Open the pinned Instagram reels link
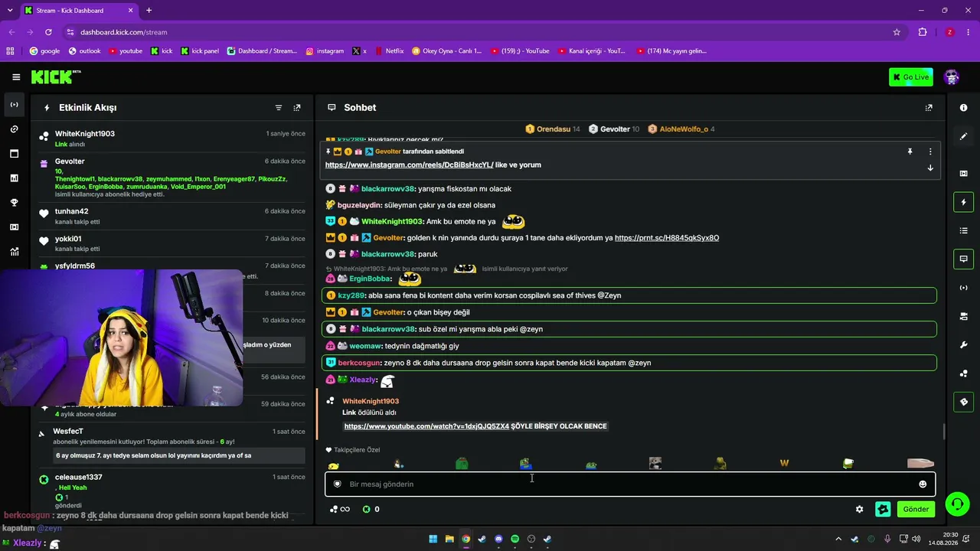Viewport: 980px width, 551px height. point(410,165)
